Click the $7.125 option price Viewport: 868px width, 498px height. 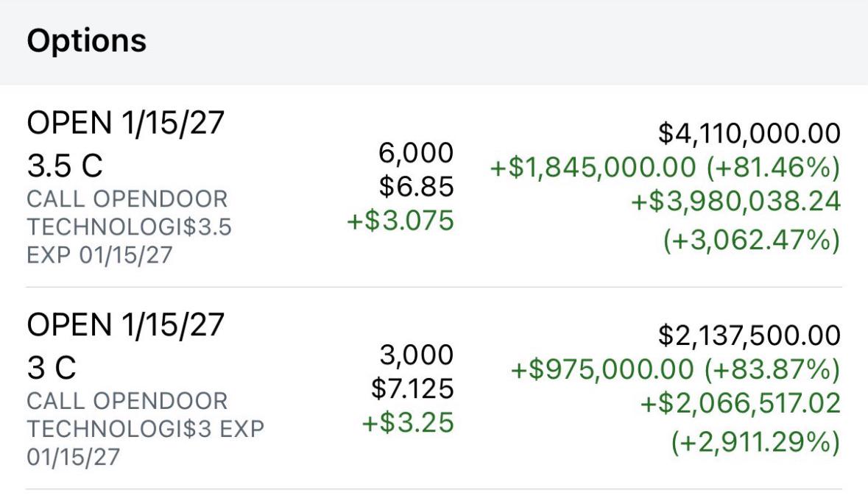click(411, 389)
